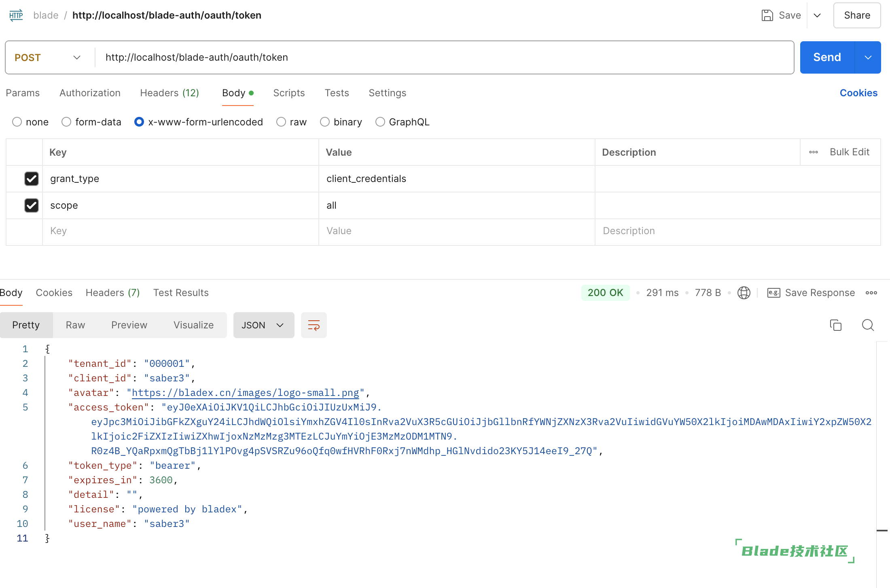Select the binary body type
The width and height of the screenshot is (890, 588).
click(x=325, y=122)
